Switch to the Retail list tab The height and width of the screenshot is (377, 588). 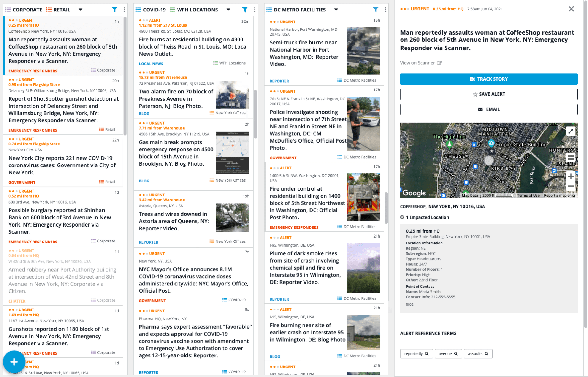click(58, 10)
